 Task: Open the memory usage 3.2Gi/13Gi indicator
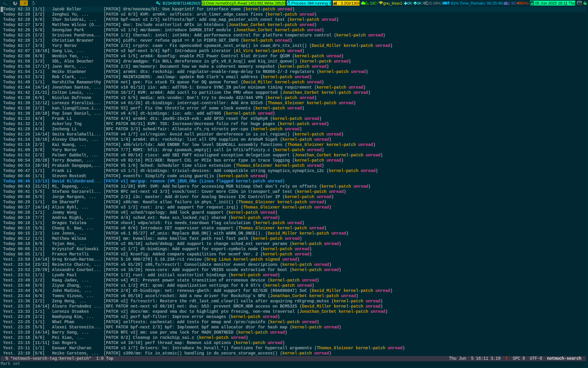[346, 3]
